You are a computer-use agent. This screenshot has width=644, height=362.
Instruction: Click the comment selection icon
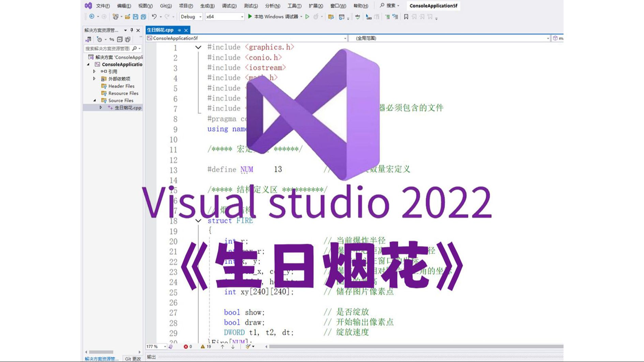click(387, 16)
